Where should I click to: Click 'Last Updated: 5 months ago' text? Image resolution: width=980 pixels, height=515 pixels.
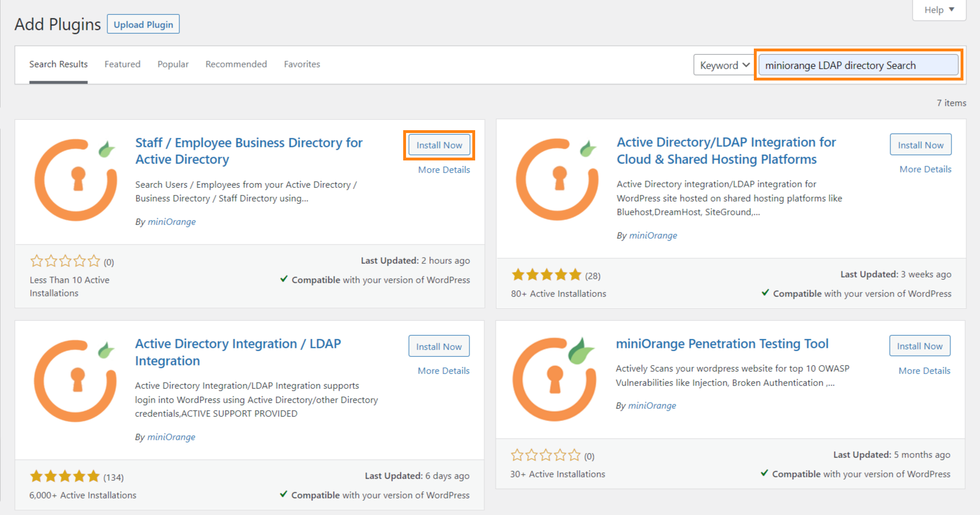pyautogui.click(x=891, y=454)
